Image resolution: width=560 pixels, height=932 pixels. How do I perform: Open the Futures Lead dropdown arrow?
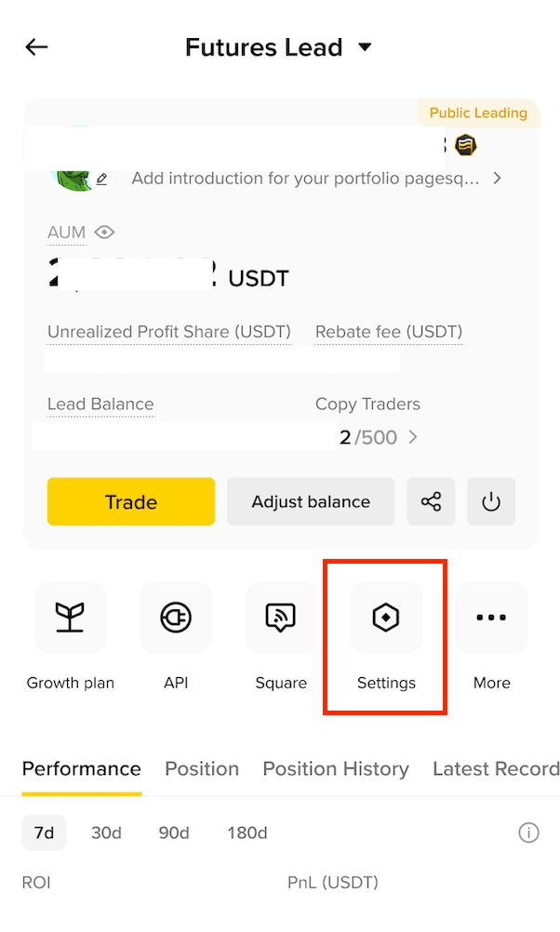click(x=365, y=47)
